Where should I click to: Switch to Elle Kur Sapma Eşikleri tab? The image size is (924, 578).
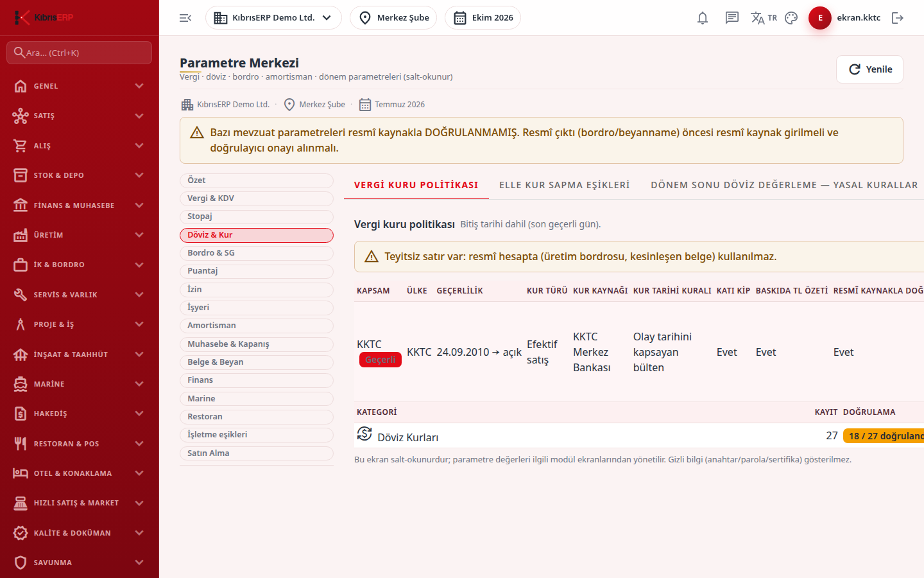(x=565, y=185)
